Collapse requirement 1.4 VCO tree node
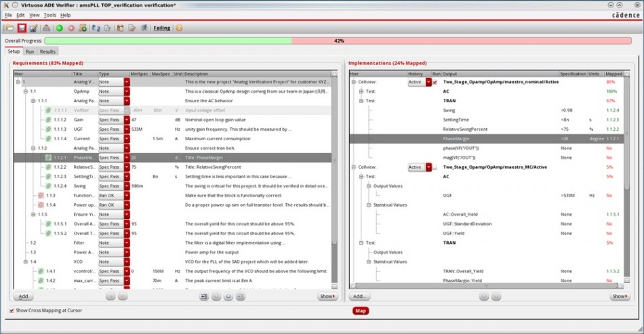 click(x=26, y=262)
